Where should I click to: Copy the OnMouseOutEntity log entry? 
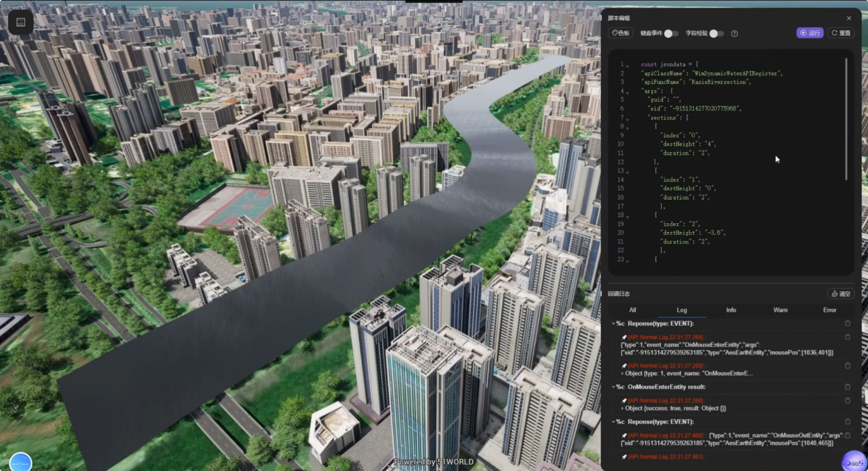848,436
